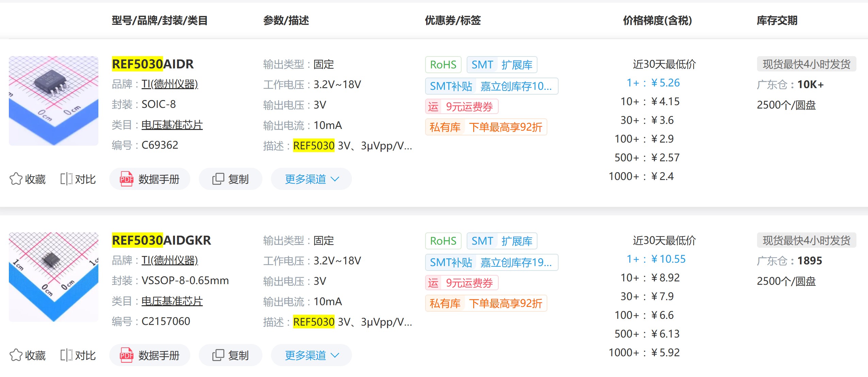Copy REF5030AIDR product info via 复制 icon
Viewport: 868px width, 377px height.
click(230, 178)
